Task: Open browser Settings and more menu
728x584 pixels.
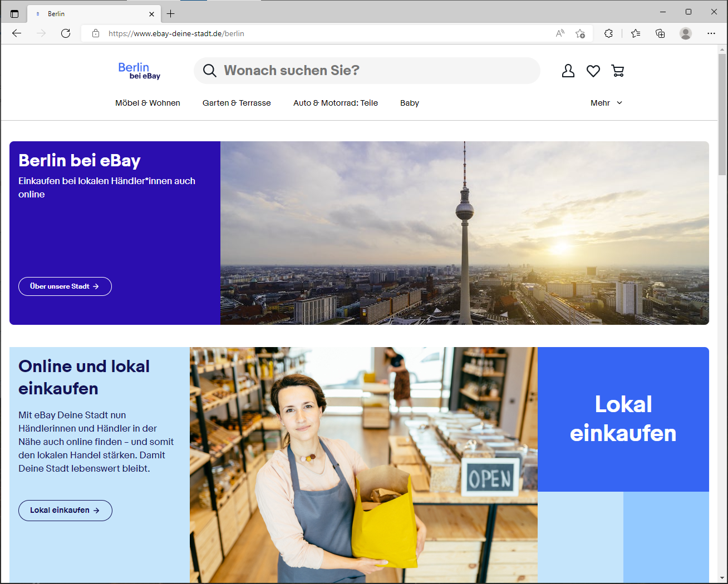Action: tap(711, 33)
